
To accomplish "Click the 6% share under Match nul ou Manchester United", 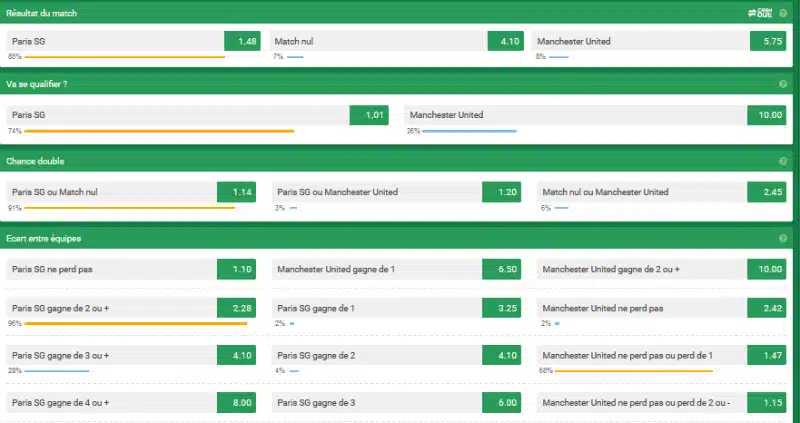I will [546, 208].
